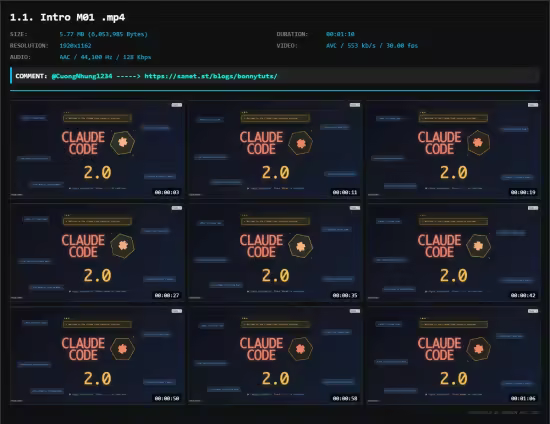This screenshot has height=424, width=550.
Task: Click the SIZE: label
Action: [19, 34]
